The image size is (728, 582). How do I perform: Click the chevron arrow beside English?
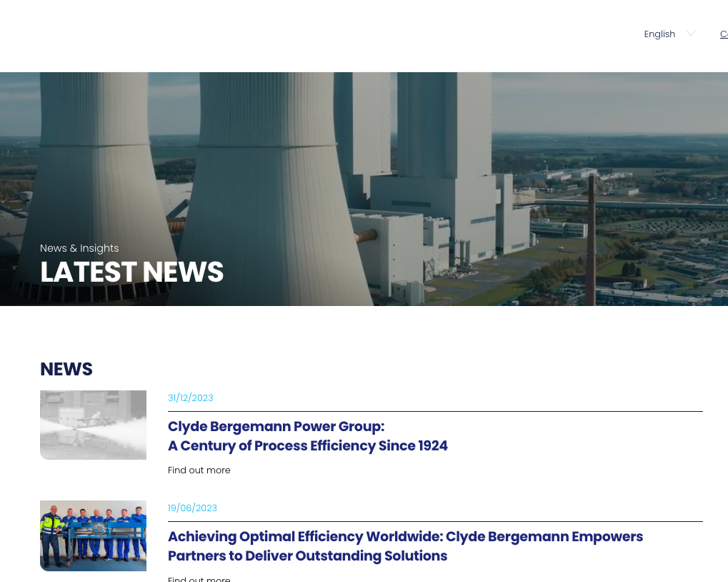click(x=690, y=34)
